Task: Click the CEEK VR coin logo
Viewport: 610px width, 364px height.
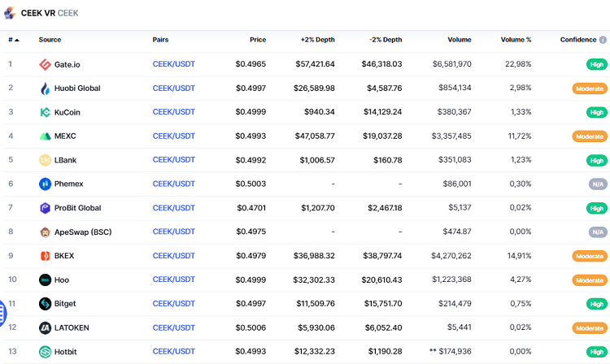Action: [x=10, y=13]
